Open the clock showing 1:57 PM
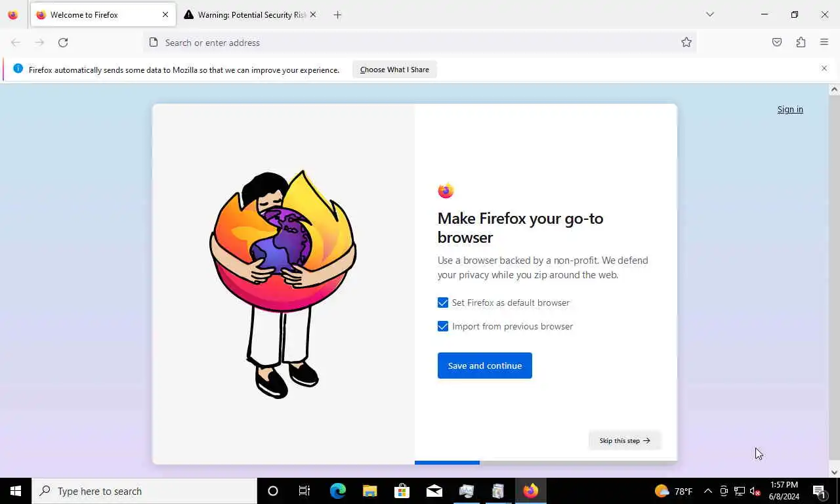This screenshot has width=840, height=504. click(784, 491)
